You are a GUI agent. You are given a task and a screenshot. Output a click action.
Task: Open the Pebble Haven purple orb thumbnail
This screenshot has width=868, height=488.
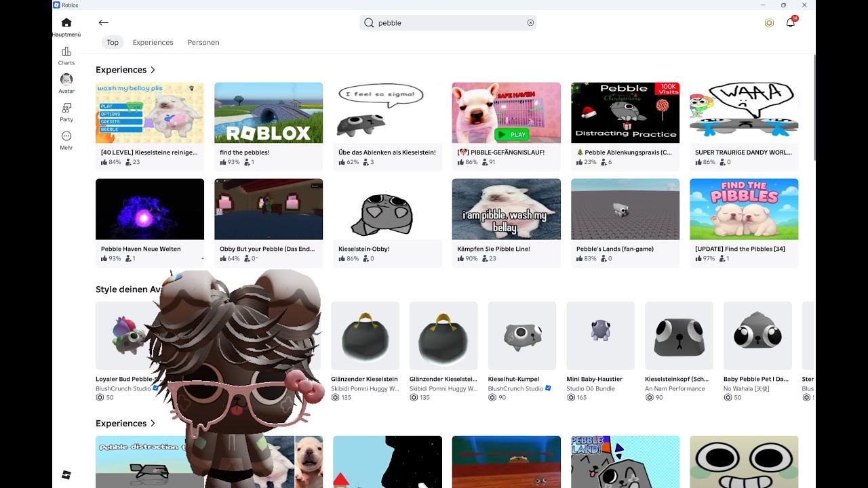tap(150, 209)
